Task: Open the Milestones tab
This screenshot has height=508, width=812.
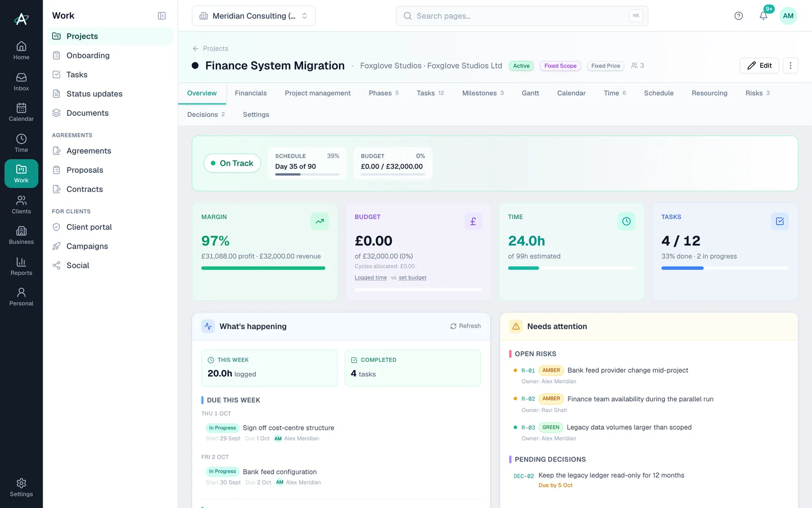Action: tap(483, 93)
